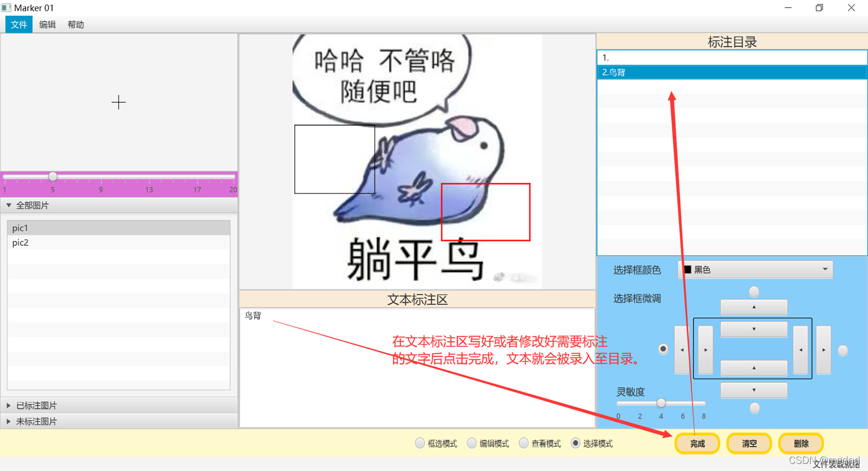Click the 清空 button
The width and height of the screenshot is (868, 471).
click(749, 444)
